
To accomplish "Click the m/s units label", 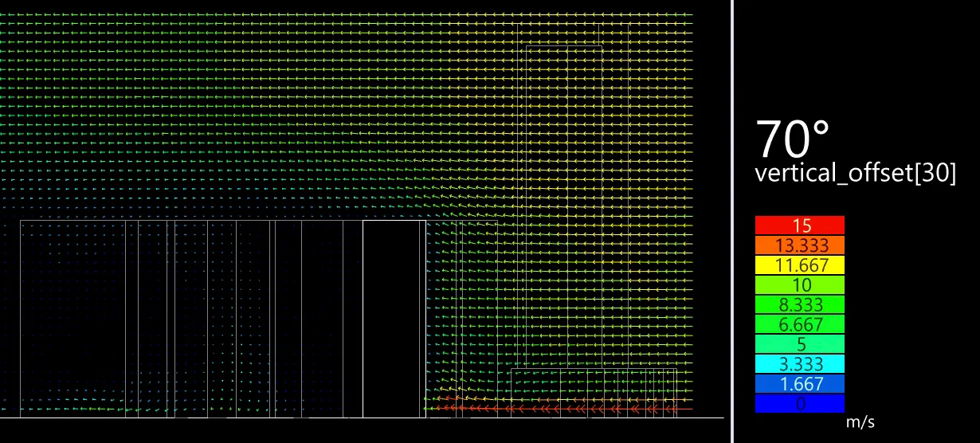I will pos(860,423).
